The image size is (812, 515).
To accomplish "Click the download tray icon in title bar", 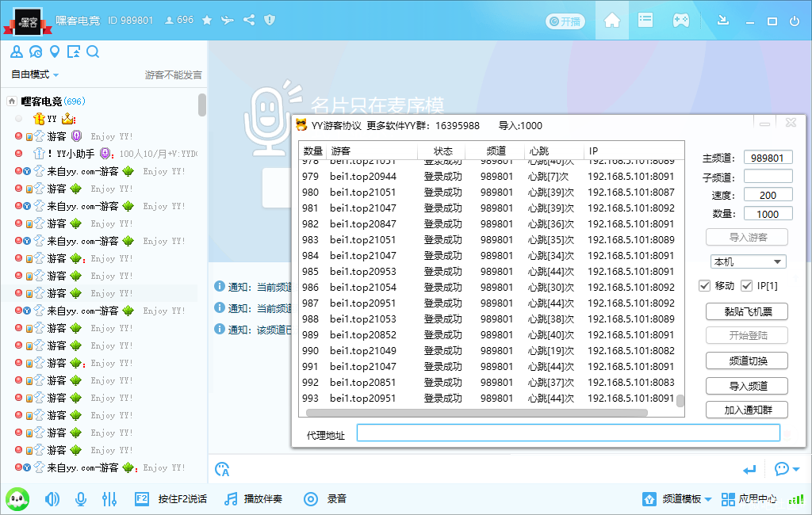I will pos(723,20).
